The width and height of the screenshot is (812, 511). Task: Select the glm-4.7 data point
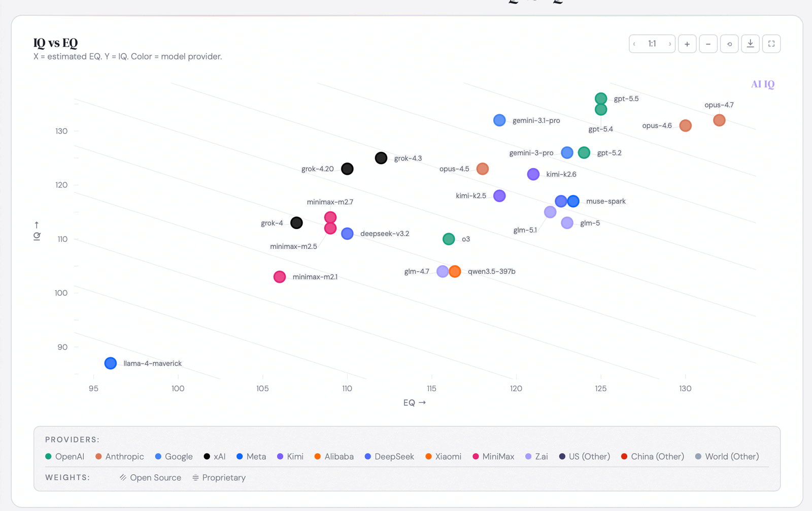click(x=443, y=271)
